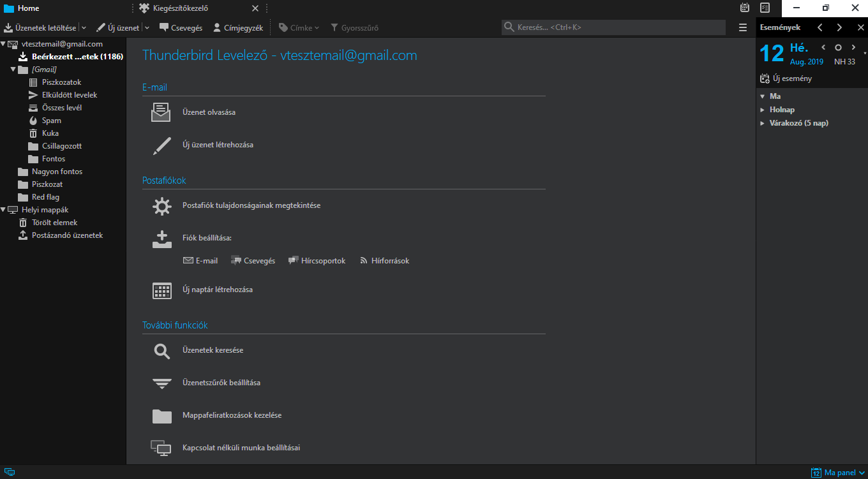Expand the Holnap events section
The width and height of the screenshot is (868, 479).
pyautogui.click(x=762, y=110)
